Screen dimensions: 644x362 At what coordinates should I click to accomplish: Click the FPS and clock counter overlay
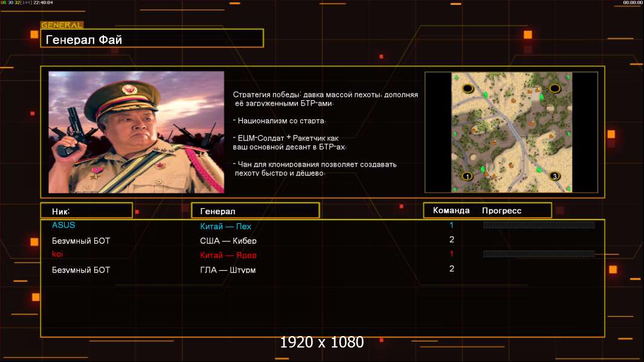coord(27,2)
